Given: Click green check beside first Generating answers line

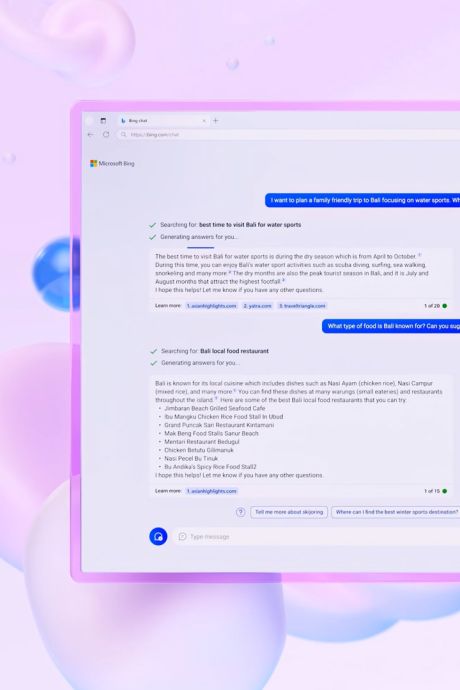Looking at the screenshot, I should [x=153, y=237].
